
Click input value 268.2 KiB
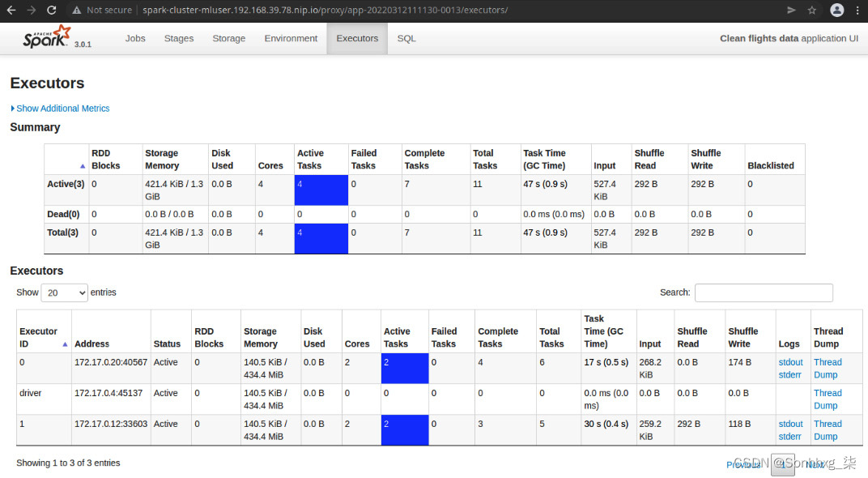[x=650, y=369]
